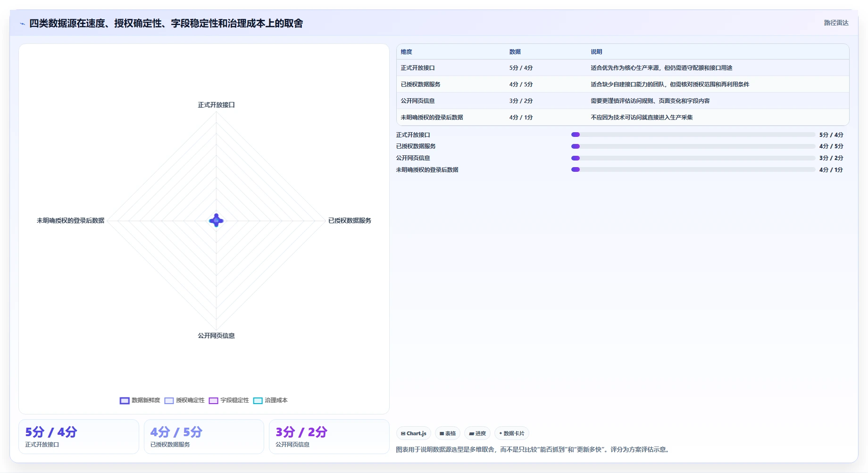Screen dimensions: 868x473
Task: Click the data point at radar chart center
Action: coord(216,220)
